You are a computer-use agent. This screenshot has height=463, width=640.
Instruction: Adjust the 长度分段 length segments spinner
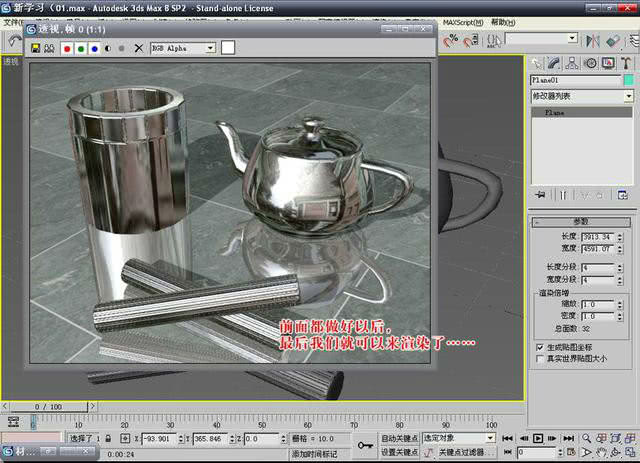pos(620,268)
